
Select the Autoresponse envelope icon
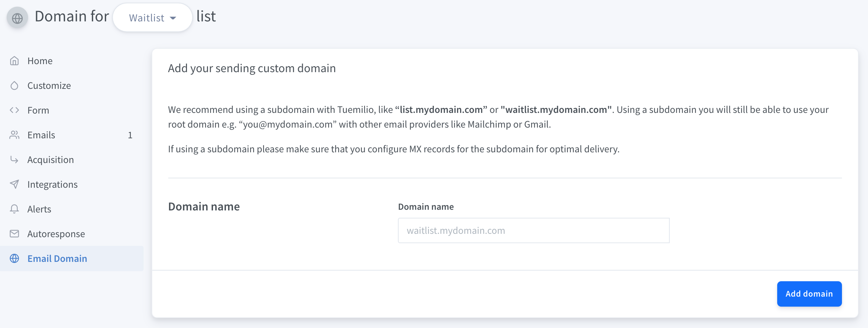(x=14, y=233)
